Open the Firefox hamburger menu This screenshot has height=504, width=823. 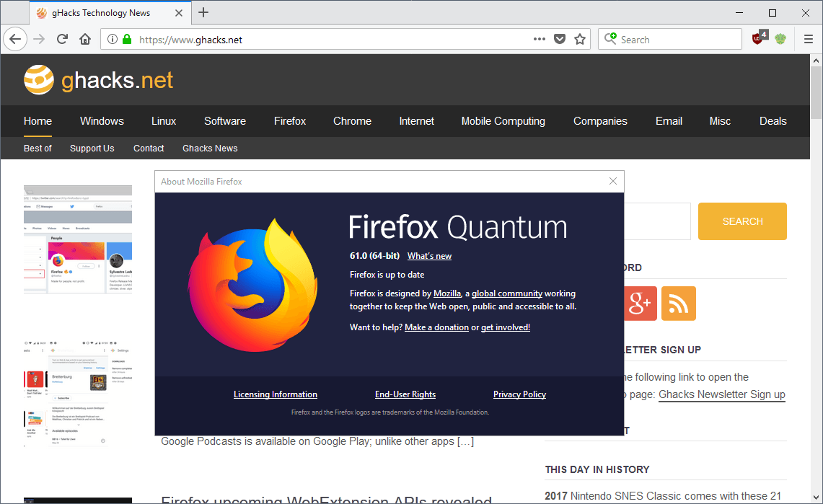click(809, 40)
